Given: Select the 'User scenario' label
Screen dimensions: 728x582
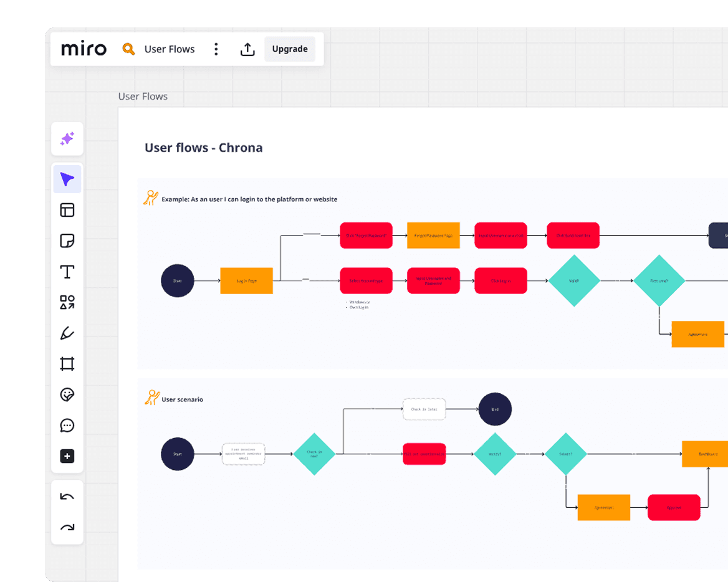Looking at the screenshot, I should pyautogui.click(x=182, y=399).
